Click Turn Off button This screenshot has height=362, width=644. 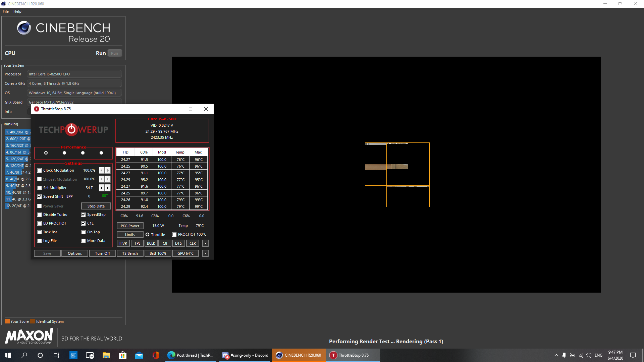click(x=102, y=253)
